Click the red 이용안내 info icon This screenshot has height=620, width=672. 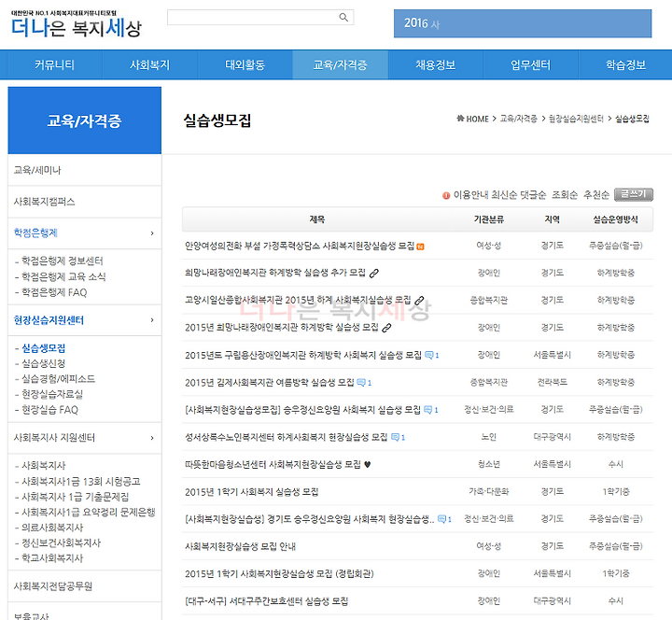pyautogui.click(x=446, y=195)
